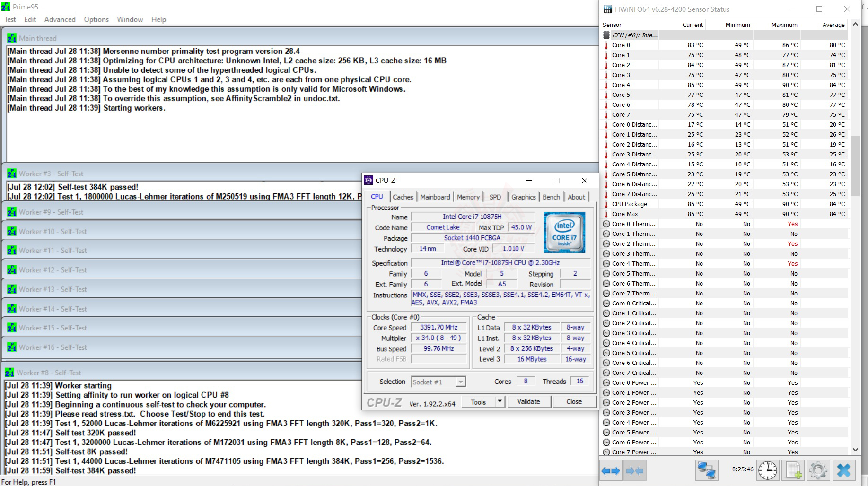Switch to the Bench tab in CPU-Z
Viewport: 868px width, 486px height.
click(551, 197)
